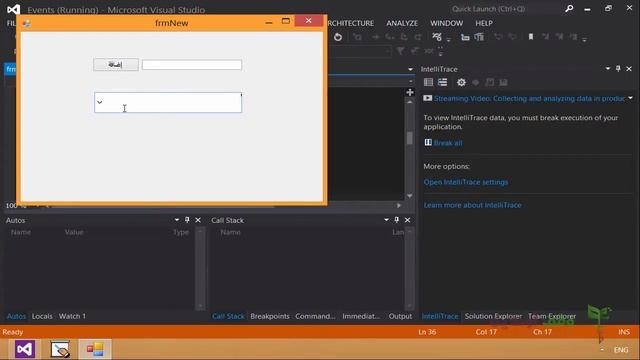This screenshot has height=360, width=640.
Task: Click the Arabic-labeled button in frmNew
Action: 116,64
